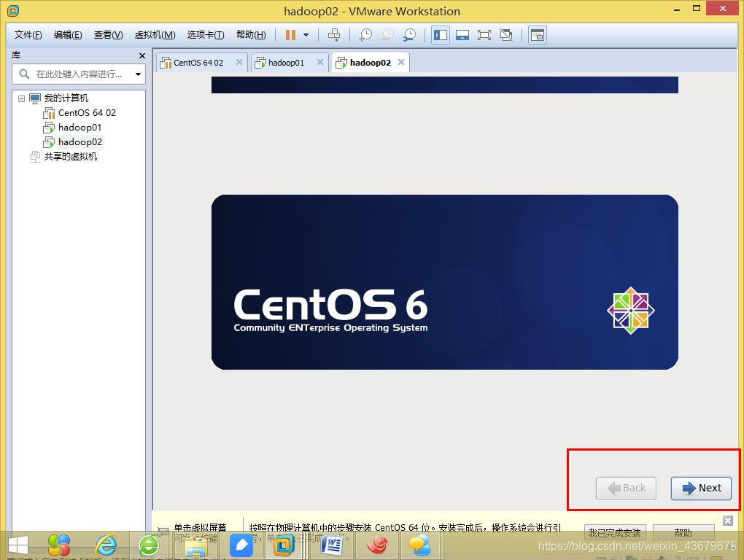Open the red swirl app taskbar icon
The height and width of the screenshot is (560, 744).
click(377, 545)
